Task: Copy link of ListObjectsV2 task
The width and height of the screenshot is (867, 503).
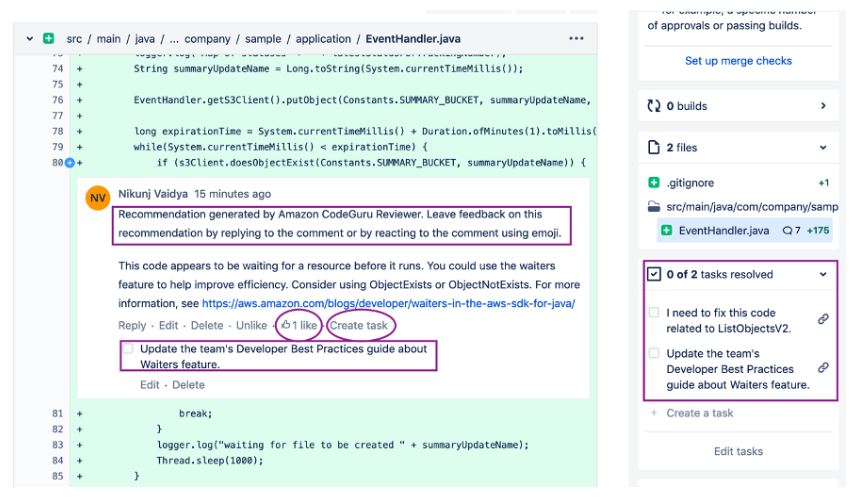Action: 822,319
